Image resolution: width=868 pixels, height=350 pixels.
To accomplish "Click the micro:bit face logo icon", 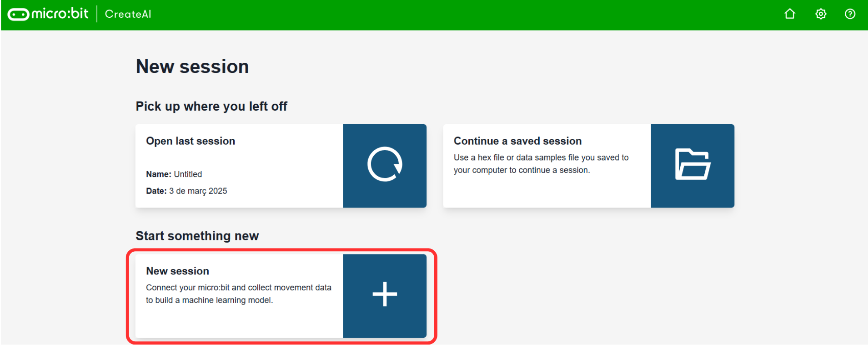I will click(x=18, y=15).
